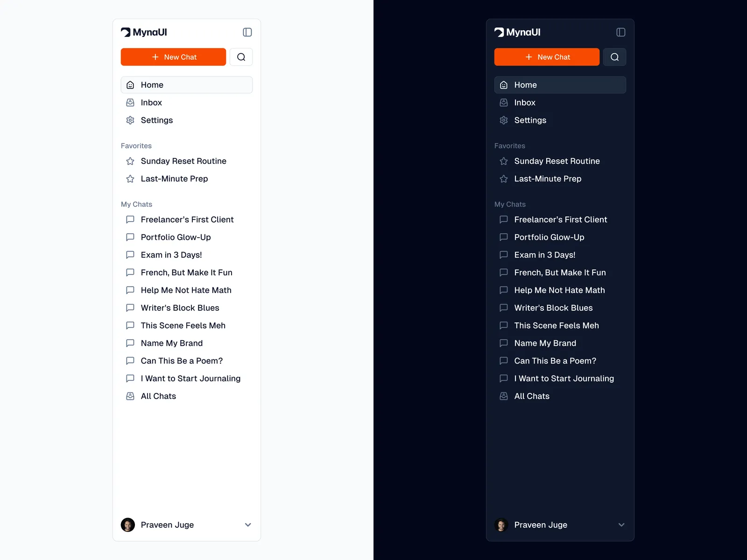This screenshot has height=560, width=747.
Task: Click the chat bubble icon beside Portfolio Glow-Up, light panel
Action: (x=130, y=237)
